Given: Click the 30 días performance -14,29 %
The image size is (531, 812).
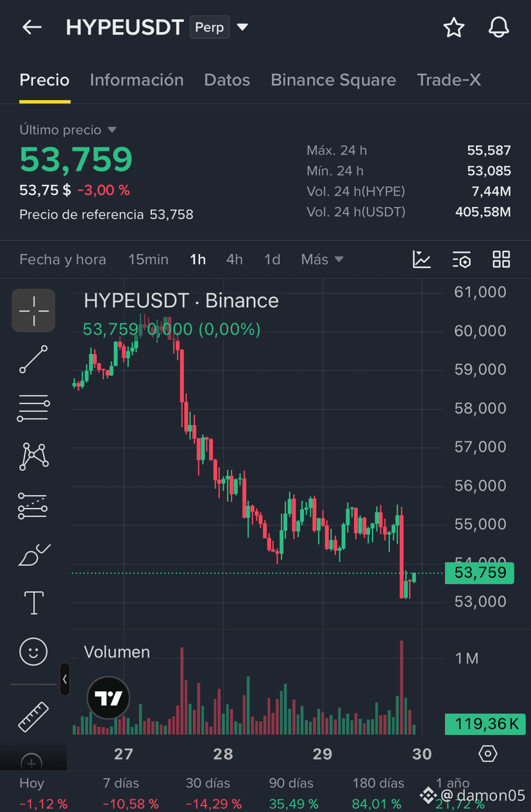Looking at the screenshot, I should pos(214,804).
